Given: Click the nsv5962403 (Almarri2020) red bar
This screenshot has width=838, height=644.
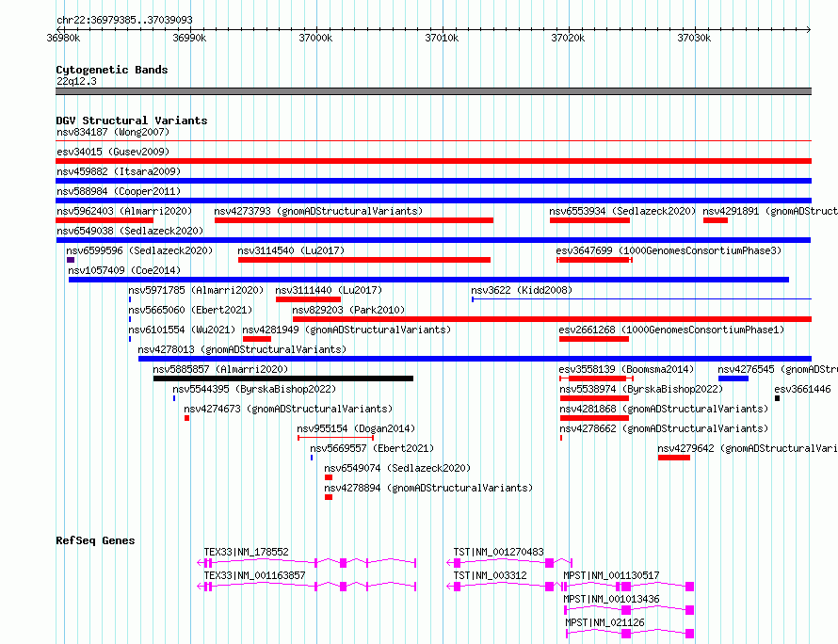Looking at the screenshot, I should tap(105, 220).
